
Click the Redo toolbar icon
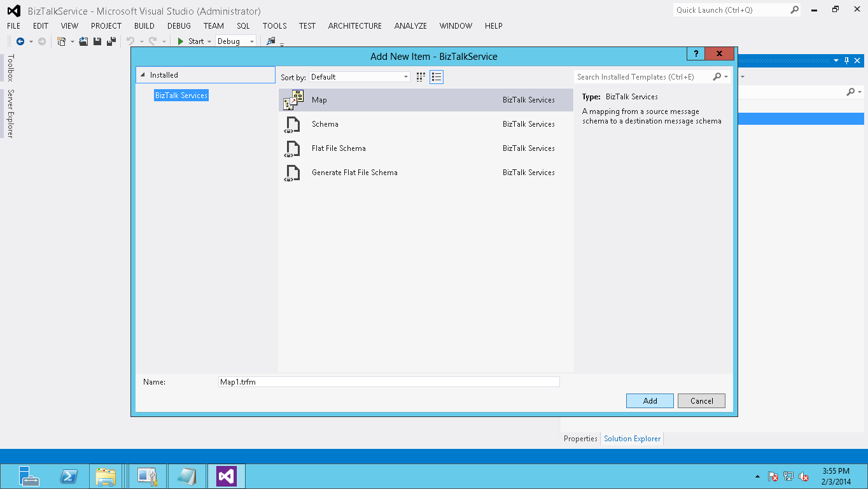click(x=153, y=41)
